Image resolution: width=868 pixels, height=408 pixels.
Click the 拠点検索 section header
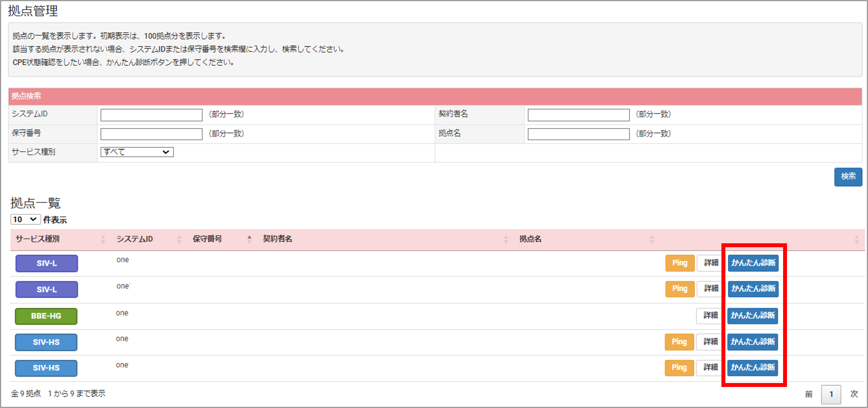[x=435, y=96]
